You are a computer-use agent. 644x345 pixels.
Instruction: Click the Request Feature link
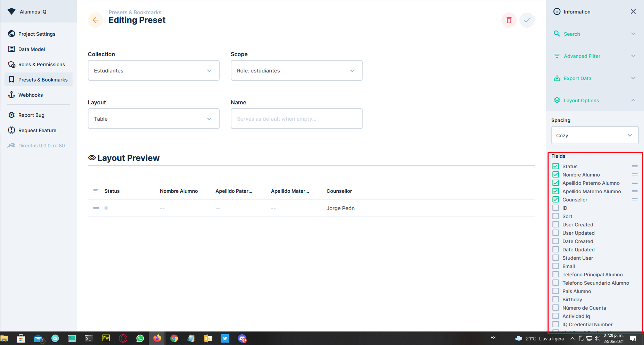pyautogui.click(x=39, y=130)
